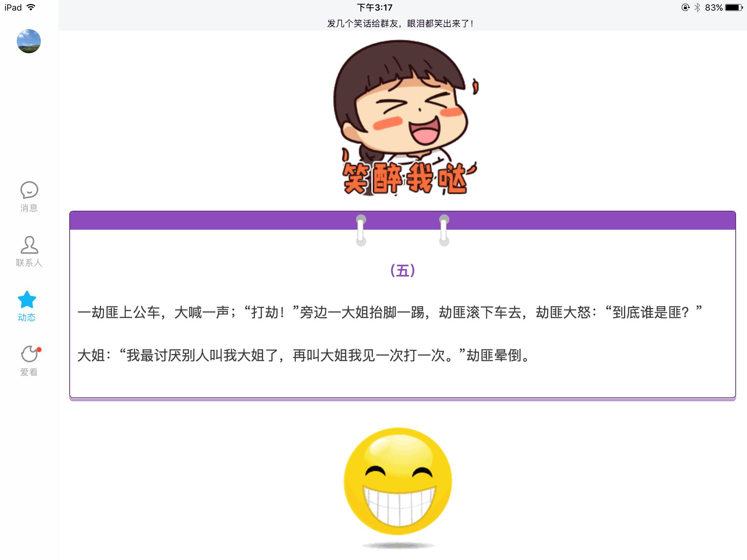Select the 动态 blue star icon

27,300
